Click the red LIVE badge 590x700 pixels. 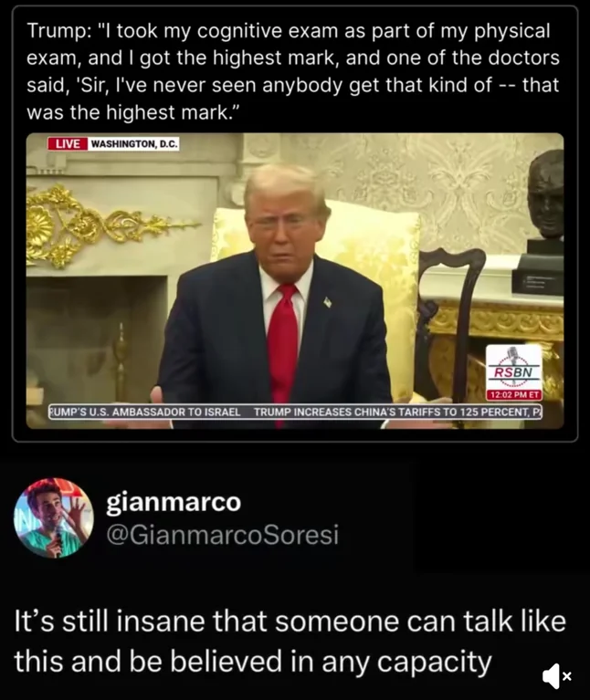(68, 144)
